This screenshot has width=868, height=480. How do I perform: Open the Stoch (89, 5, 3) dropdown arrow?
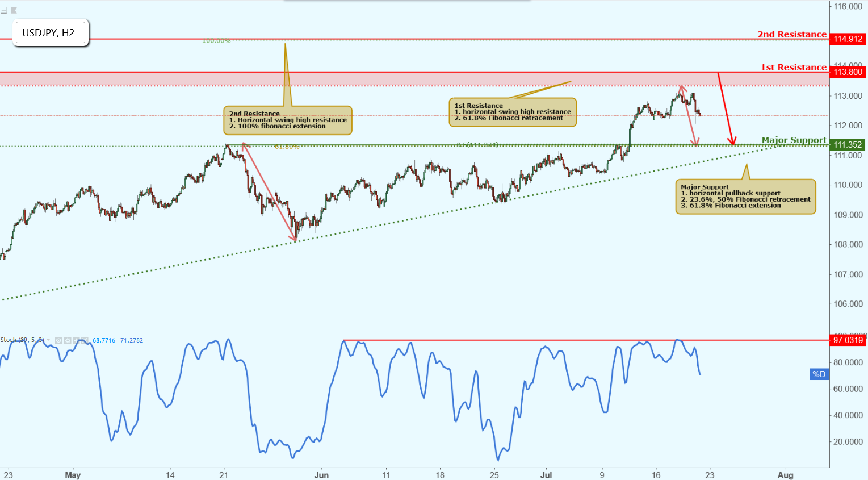(48, 340)
